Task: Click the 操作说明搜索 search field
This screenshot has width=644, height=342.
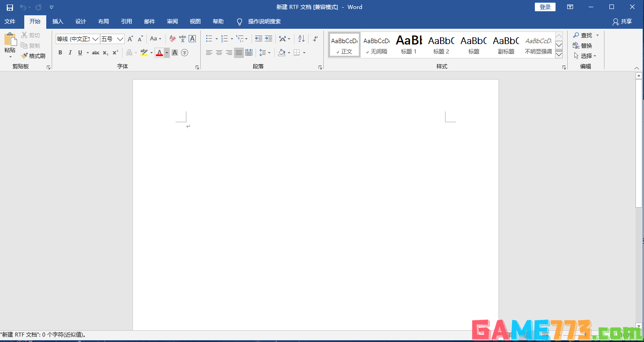Action: click(265, 22)
